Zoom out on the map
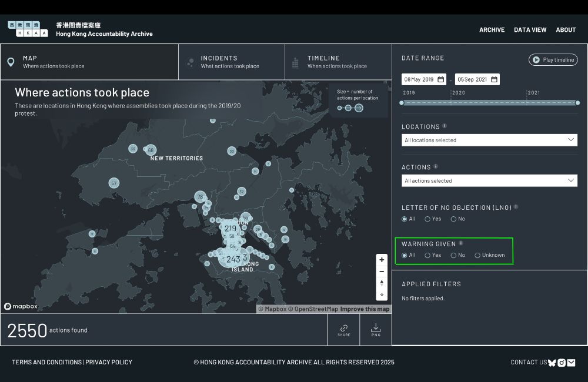Image resolution: width=588 pixels, height=382 pixels. tap(382, 272)
